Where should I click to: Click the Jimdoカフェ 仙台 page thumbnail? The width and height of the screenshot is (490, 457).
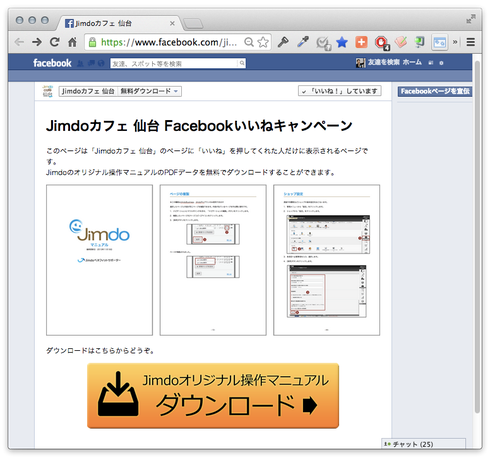(x=48, y=91)
